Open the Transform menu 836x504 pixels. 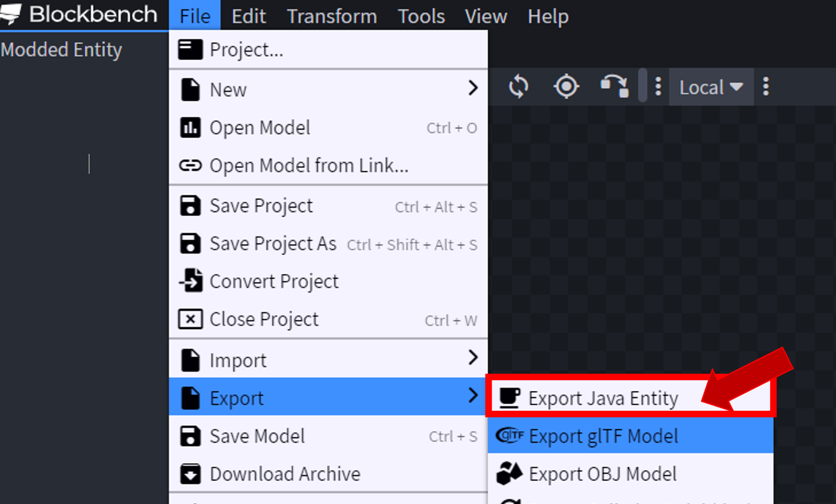[332, 15]
